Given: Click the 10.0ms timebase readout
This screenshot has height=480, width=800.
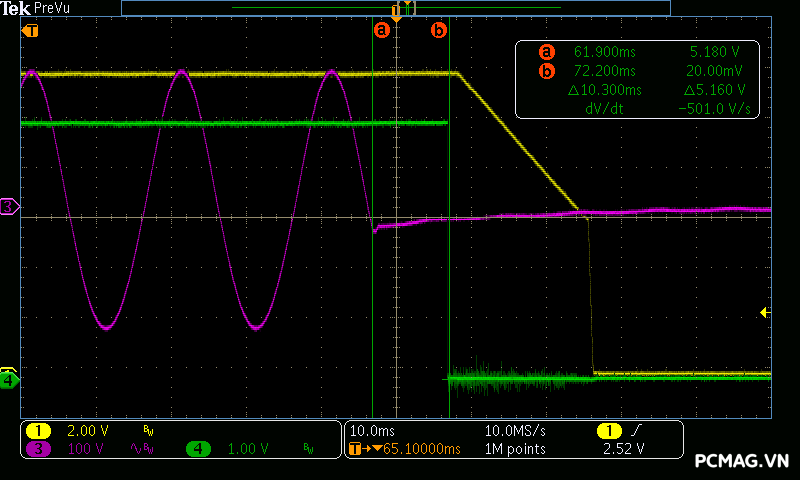Looking at the screenshot, I should (370, 430).
